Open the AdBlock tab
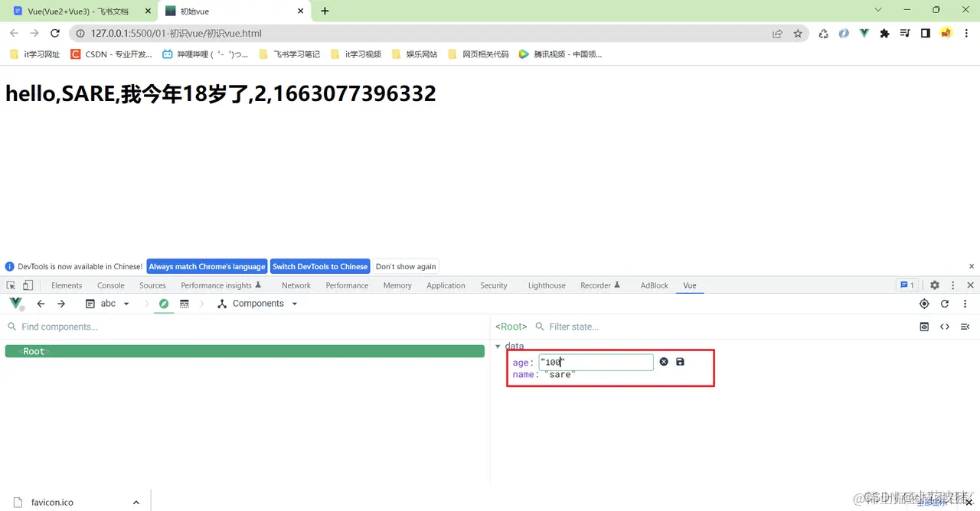This screenshot has width=980, height=511. [x=655, y=285]
